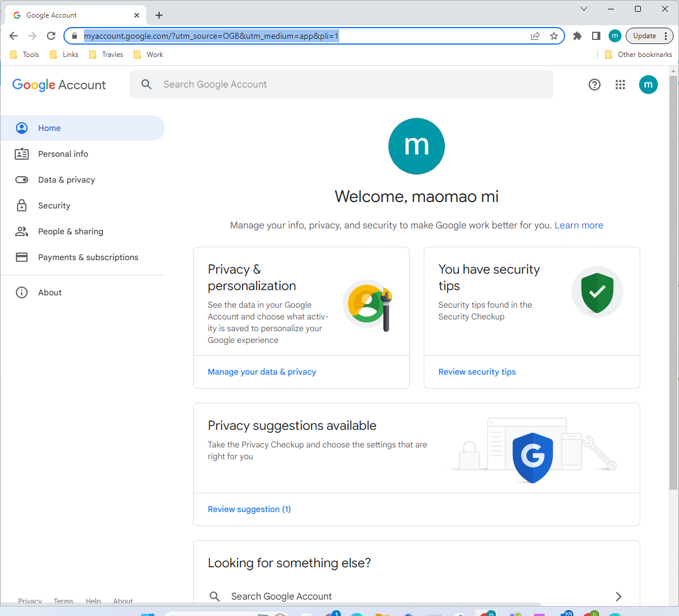Open the account avatar menu in page header
The image size is (679, 616).
pos(648,85)
